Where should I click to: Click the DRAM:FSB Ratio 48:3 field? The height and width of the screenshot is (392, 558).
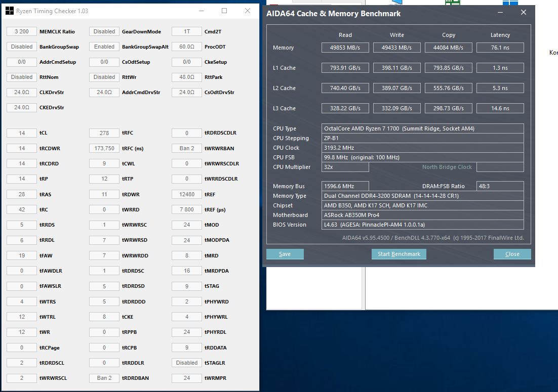[x=500, y=186]
